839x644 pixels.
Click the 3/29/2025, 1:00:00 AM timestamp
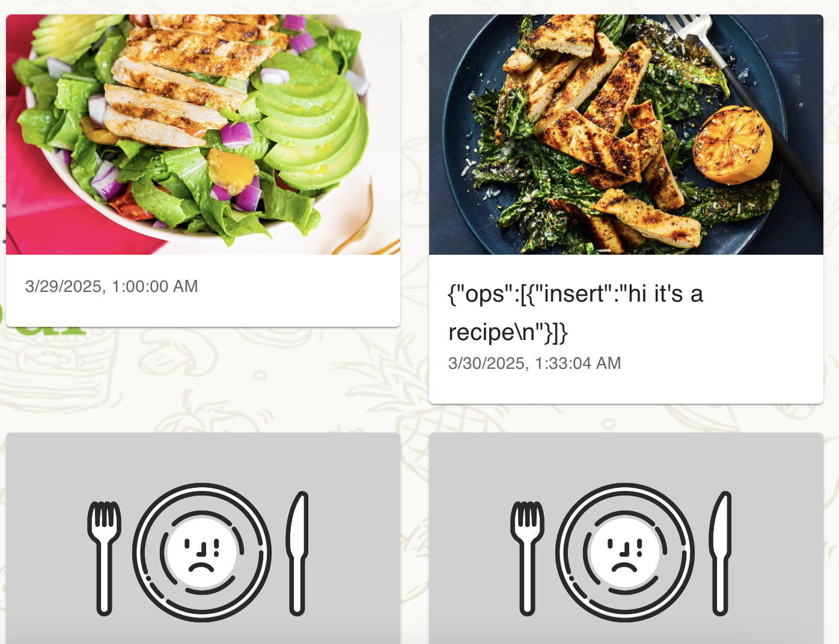[112, 287]
